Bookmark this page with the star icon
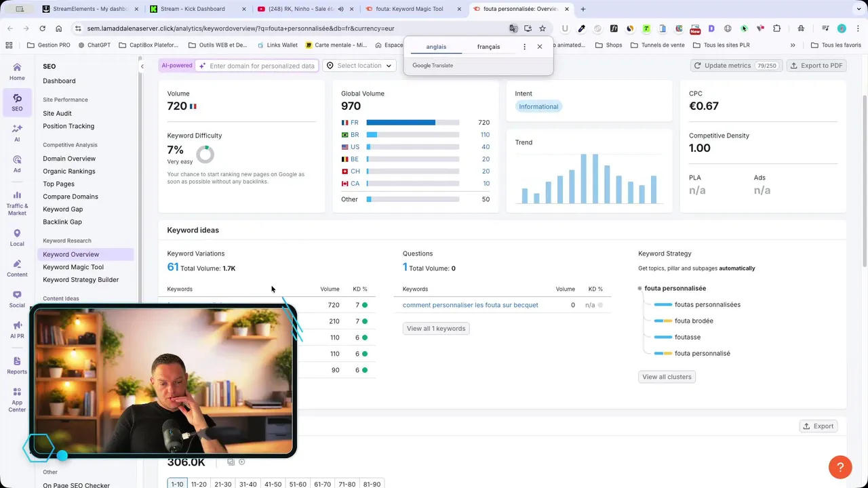Viewport: 868px width, 488px height. pos(542,28)
